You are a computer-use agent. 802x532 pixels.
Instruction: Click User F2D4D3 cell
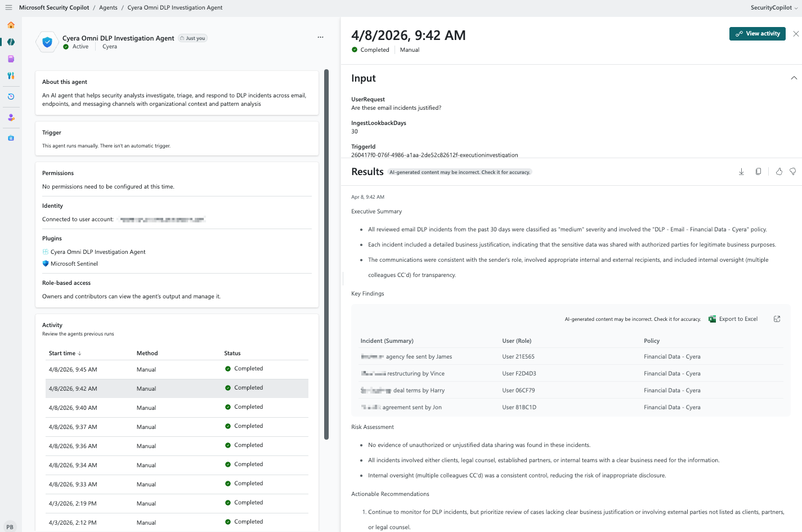pyautogui.click(x=519, y=374)
